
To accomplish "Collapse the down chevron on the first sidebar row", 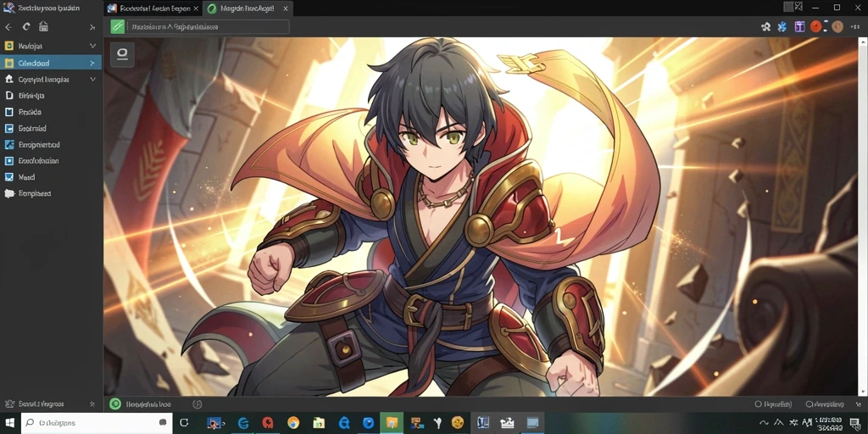I will (92, 46).
